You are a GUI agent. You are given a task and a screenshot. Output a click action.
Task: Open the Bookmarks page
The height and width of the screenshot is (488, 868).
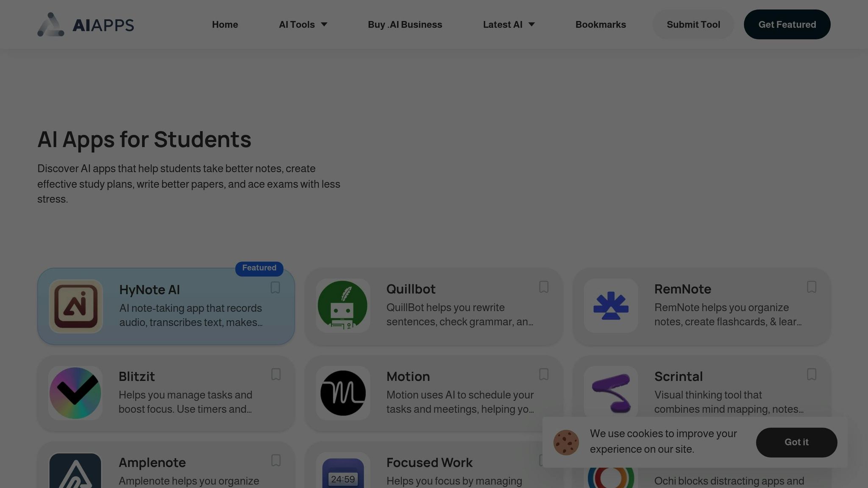point(601,25)
